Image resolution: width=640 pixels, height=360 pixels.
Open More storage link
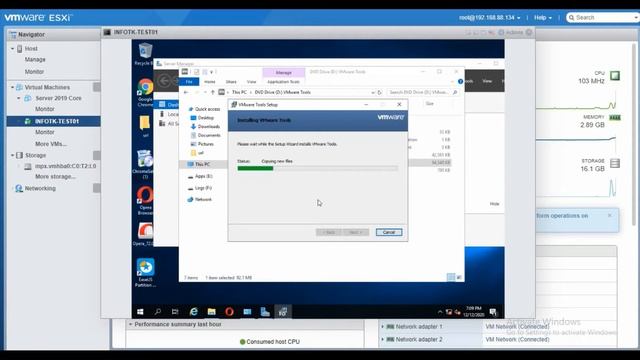click(55, 177)
